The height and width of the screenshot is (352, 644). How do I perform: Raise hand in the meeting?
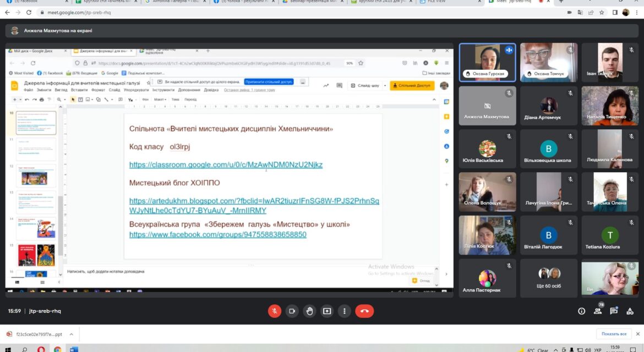click(309, 311)
